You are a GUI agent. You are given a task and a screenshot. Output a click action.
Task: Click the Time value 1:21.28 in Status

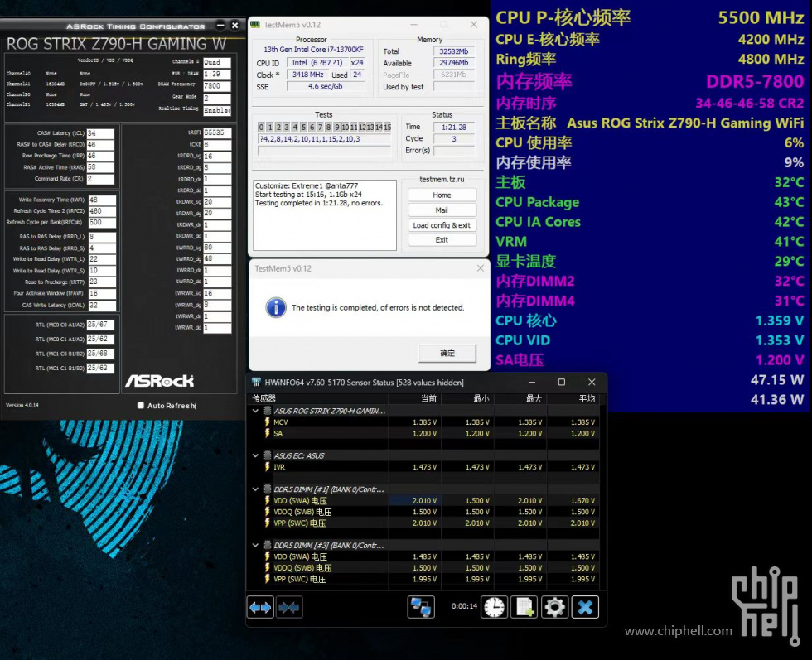point(454,127)
